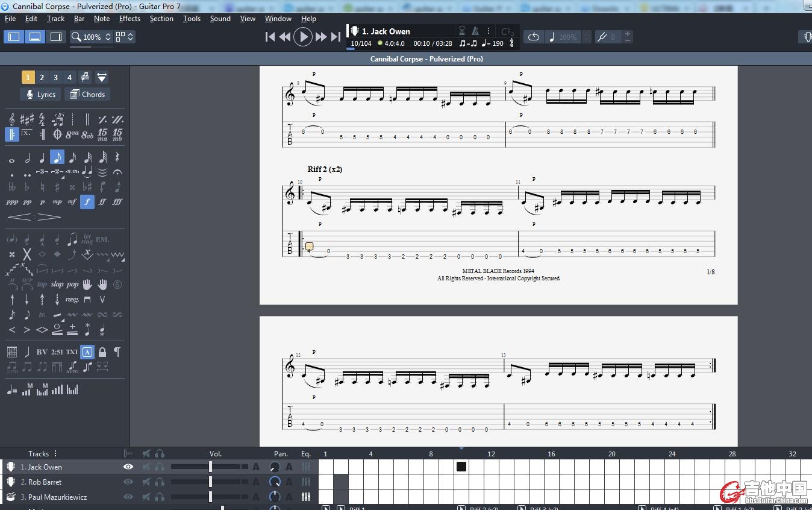Expand the page layout view dropdown
This screenshot has height=510, width=812.
(x=125, y=37)
